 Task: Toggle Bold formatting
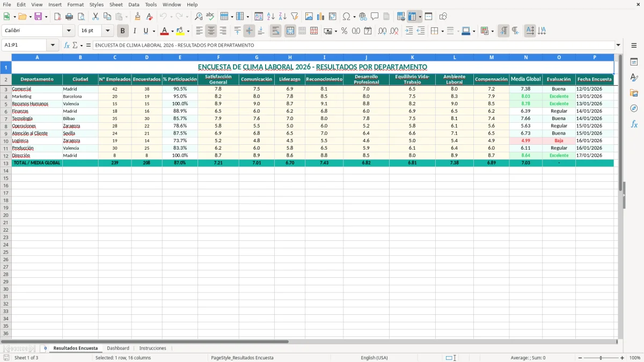click(x=123, y=31)
